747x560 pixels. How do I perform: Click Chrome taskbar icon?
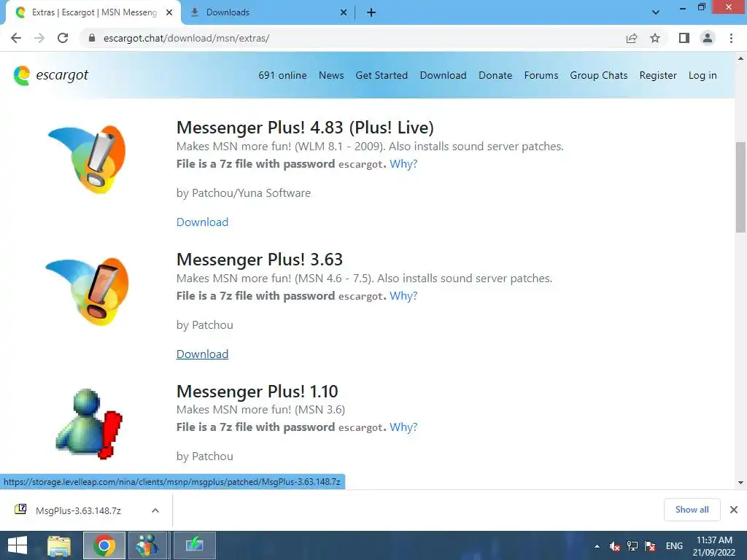pyautogui.click(x=104, y=545)
